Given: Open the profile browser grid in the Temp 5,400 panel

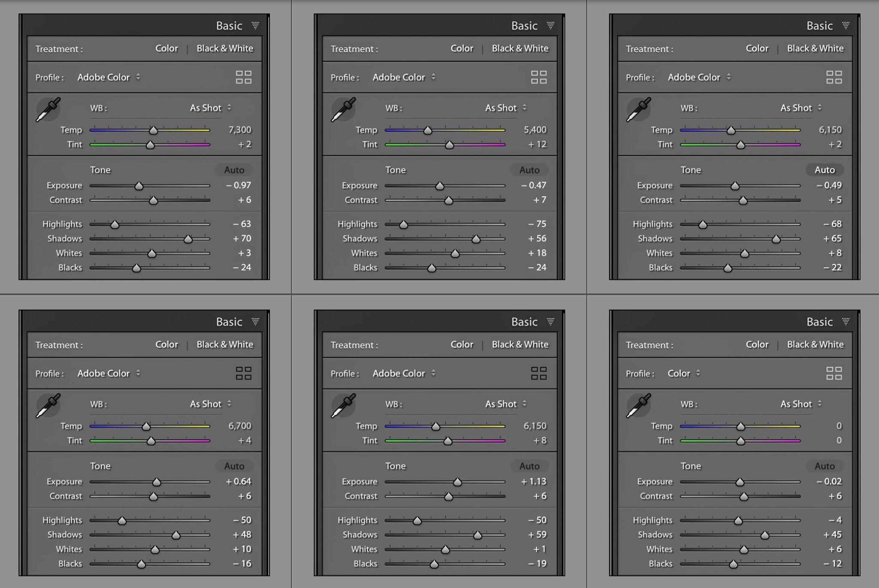Looking at the screenshot, I should click(x=539, y=77).
